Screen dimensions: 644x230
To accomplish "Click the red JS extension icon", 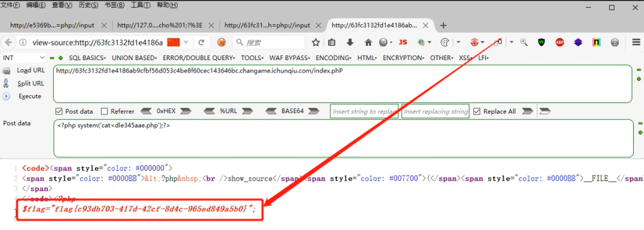I will point(403,42).
